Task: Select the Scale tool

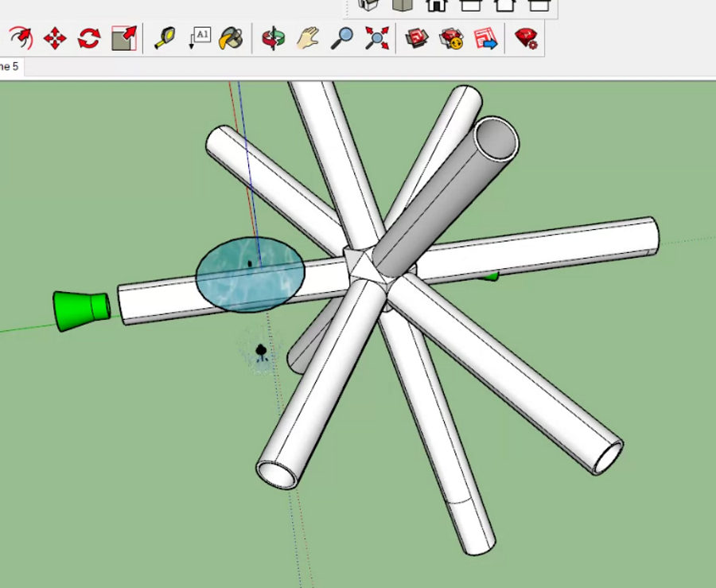Action: tap(124, 38)
